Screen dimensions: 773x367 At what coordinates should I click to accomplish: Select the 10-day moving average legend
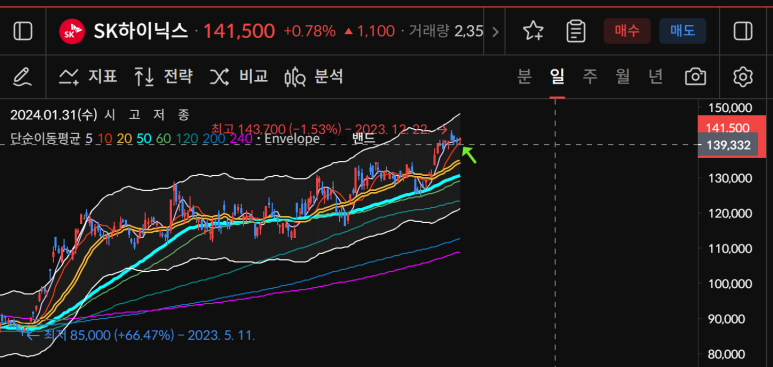coord(105,139)
